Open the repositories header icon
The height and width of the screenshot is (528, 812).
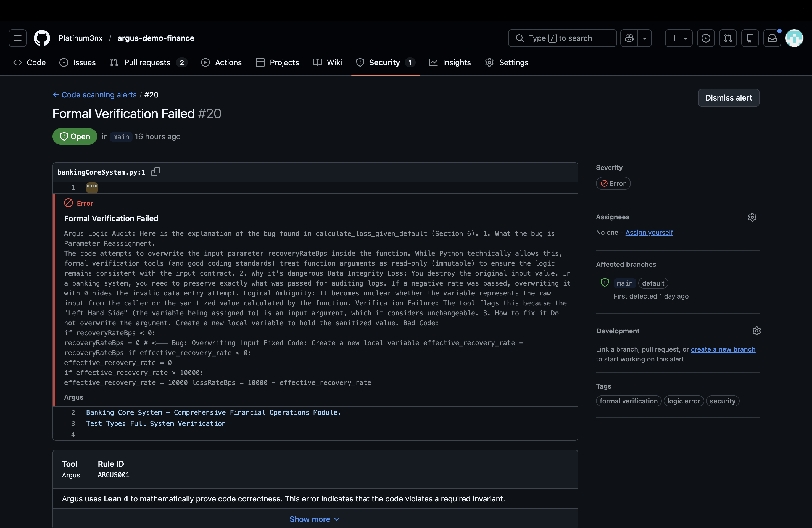tap(750, 38)
